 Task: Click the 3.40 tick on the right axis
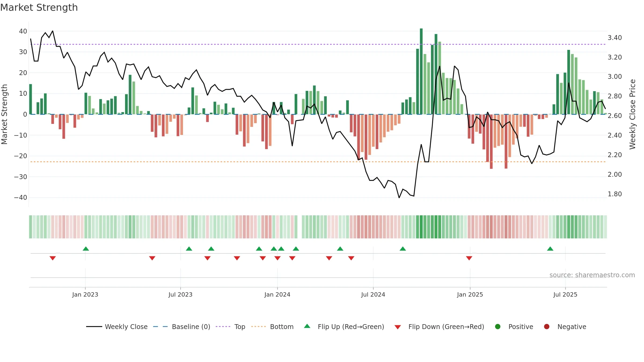tap(615, 38)
